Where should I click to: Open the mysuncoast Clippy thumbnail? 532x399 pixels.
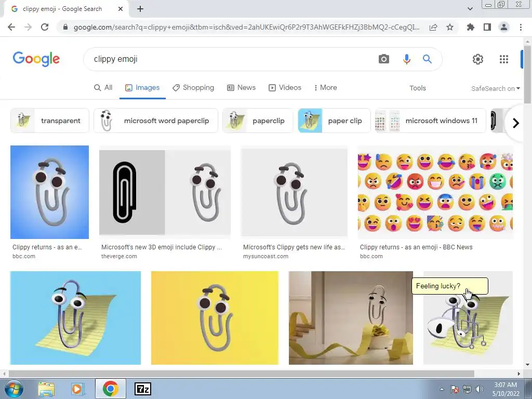click(x=294, y=192)
